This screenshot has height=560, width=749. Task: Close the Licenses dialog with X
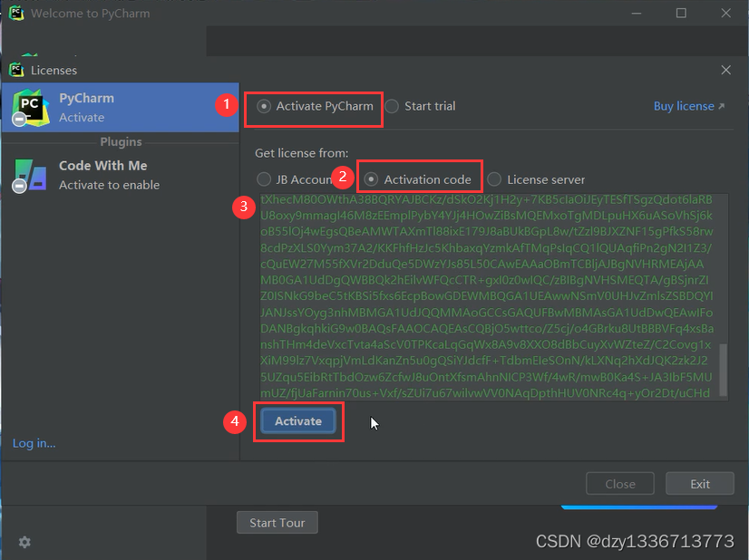point(725,70)
